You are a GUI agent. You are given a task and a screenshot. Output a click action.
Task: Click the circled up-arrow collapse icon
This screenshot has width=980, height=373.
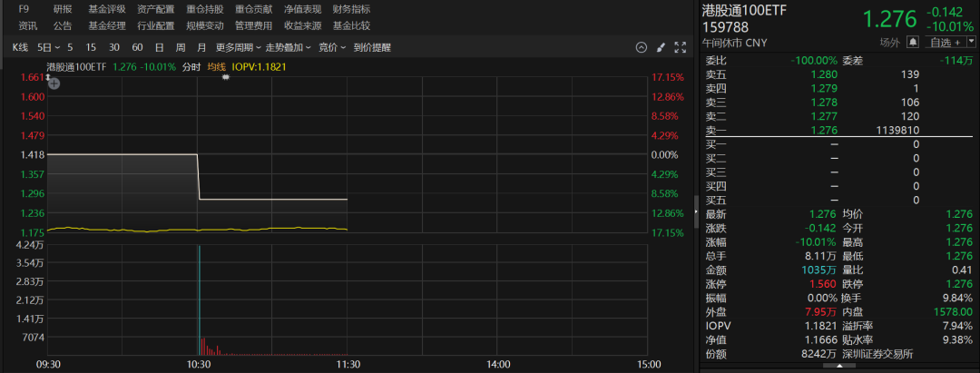pos(642,47)
